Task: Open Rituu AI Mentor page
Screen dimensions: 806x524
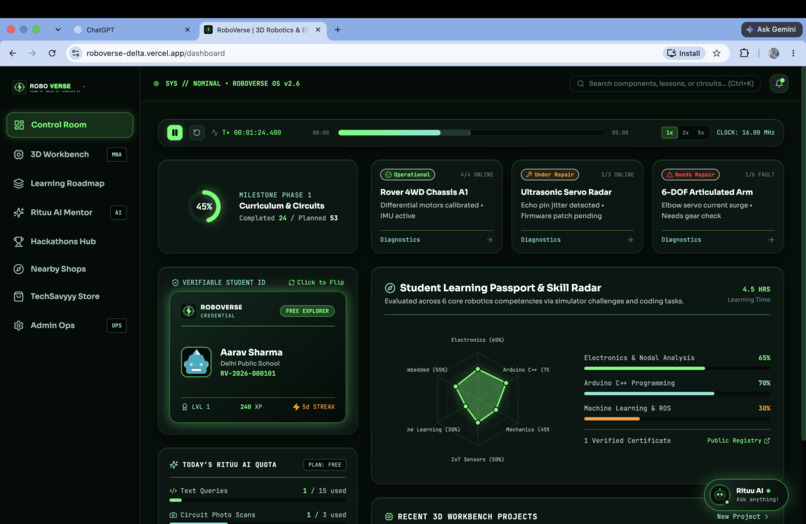Action: click(69, 212)
